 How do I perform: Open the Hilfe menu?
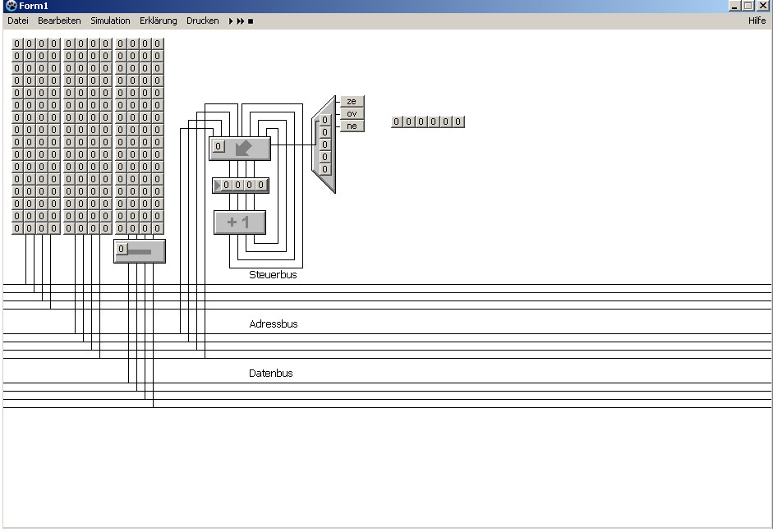coord(757,21)
